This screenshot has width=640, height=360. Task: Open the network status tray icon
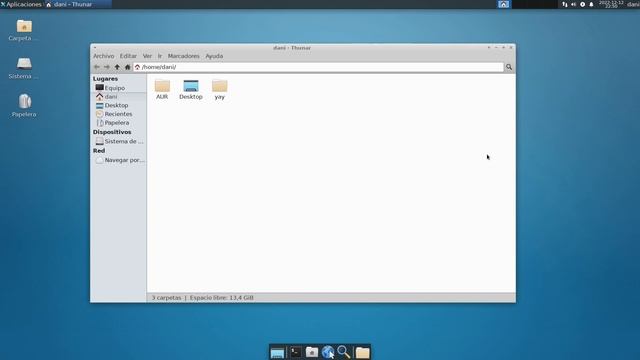564,4
